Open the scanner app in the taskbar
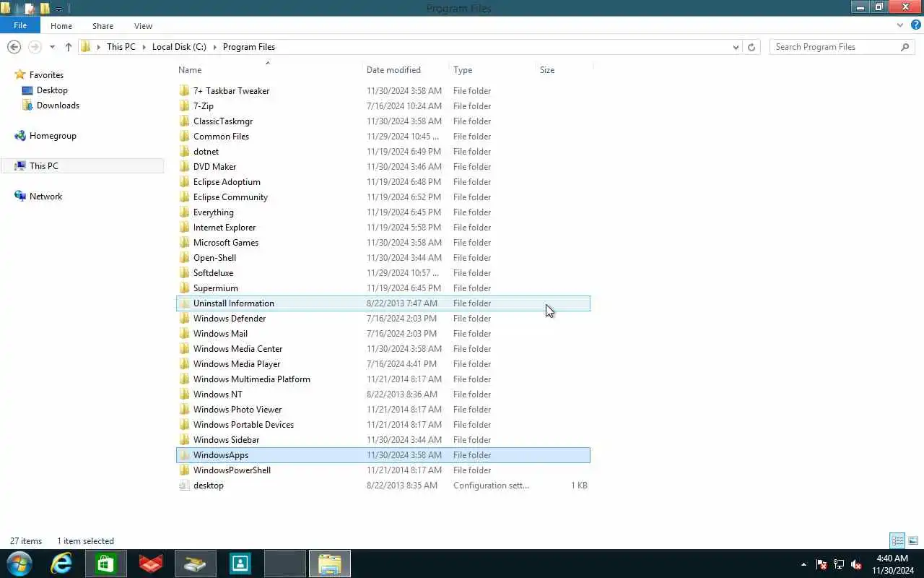The image size is (924, 578). pos(196,564)
